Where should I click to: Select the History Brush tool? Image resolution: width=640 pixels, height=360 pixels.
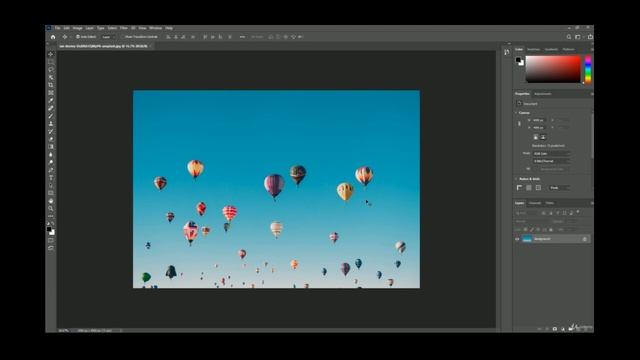point(51,131)
